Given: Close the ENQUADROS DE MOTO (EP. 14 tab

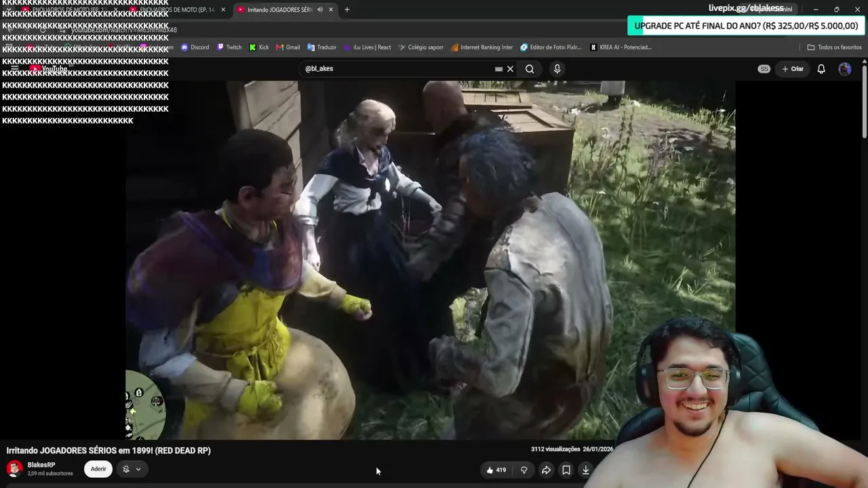Looking at the screenshot, I should point(223,9).
